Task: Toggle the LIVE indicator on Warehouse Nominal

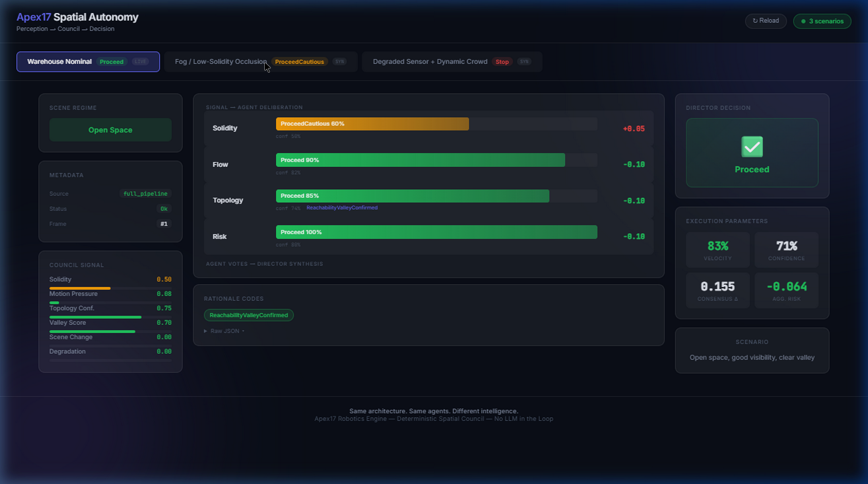Action: point(140,61)
